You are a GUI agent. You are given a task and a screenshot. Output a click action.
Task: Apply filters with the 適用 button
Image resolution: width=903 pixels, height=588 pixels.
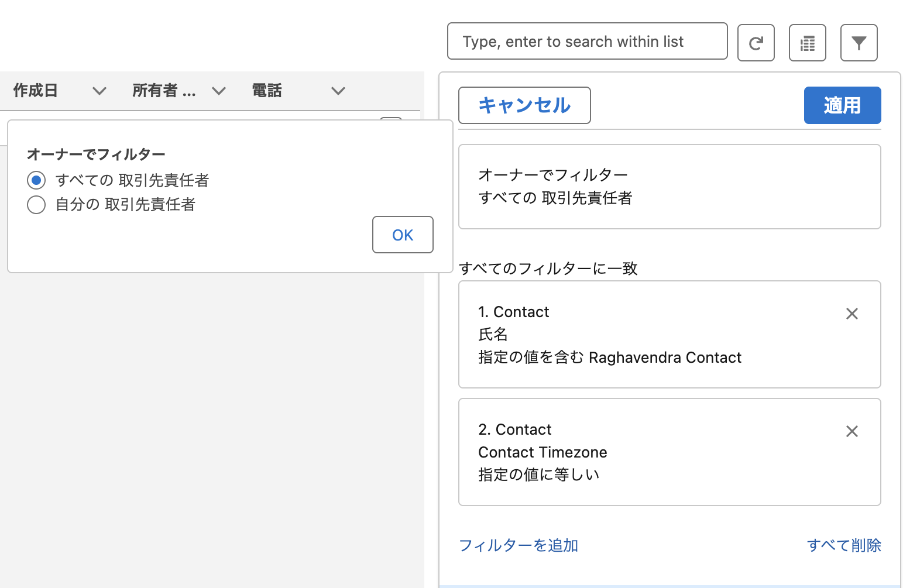coord(842,105)
